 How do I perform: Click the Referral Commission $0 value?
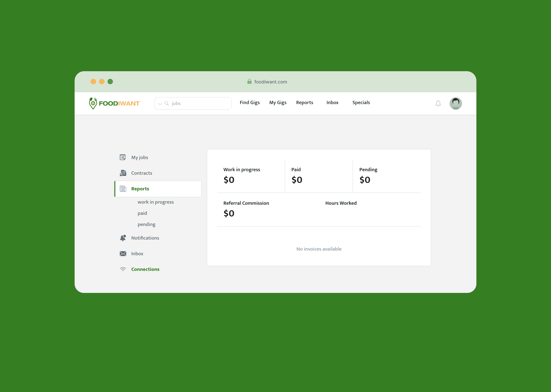point(229,213)
